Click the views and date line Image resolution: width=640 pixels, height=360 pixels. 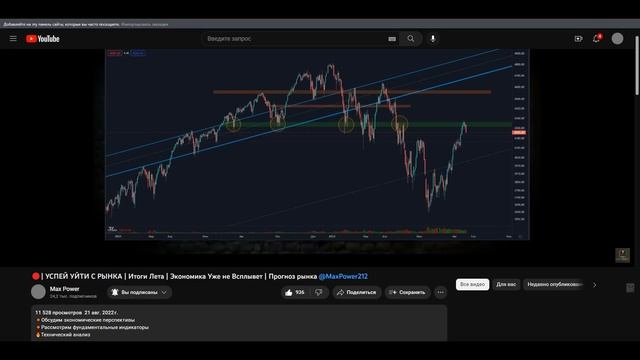[x=76, y=313]
